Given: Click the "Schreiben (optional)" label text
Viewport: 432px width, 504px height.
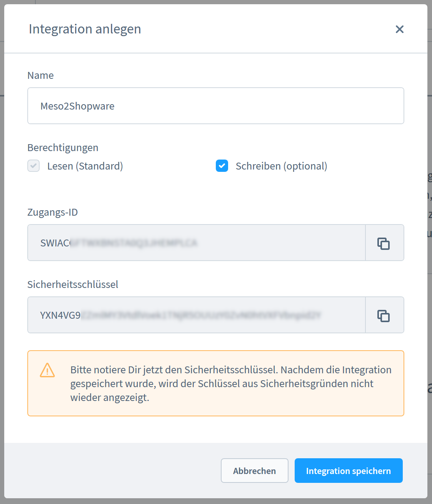Looking at the screenshot, I should coord(281,166).
